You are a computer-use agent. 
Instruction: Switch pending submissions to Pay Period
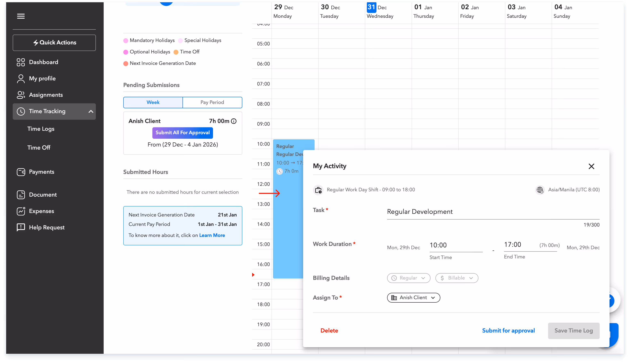click(x=212, y=103)
